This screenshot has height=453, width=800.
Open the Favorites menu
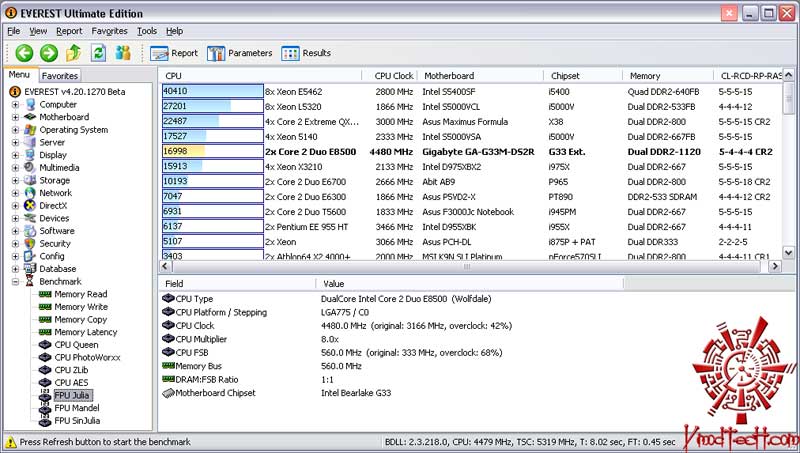(x=109, y=31)
